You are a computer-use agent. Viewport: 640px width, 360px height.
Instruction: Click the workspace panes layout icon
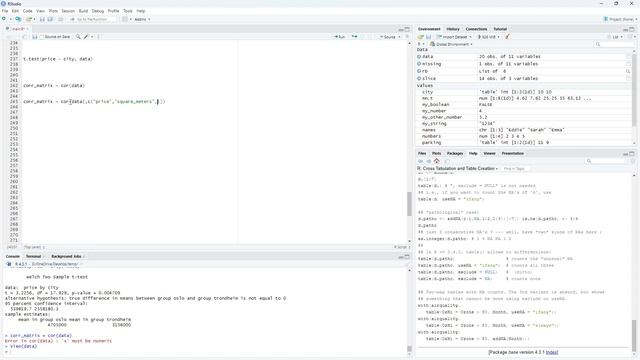(x=125, y=19)
